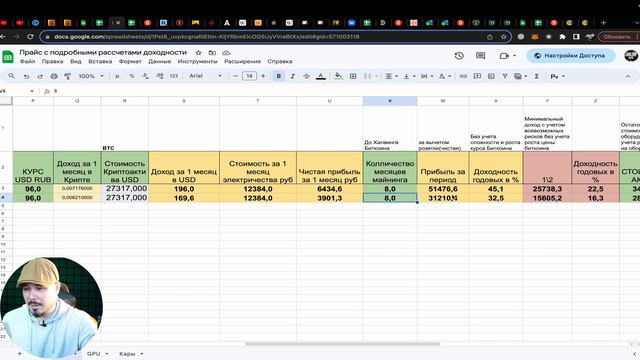Open the text color picker

pos(321,76)
